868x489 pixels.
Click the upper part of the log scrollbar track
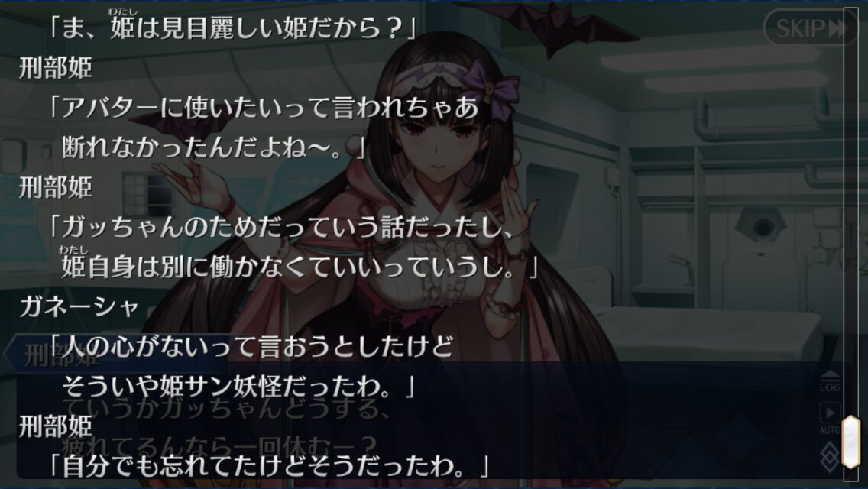(851, 166)
